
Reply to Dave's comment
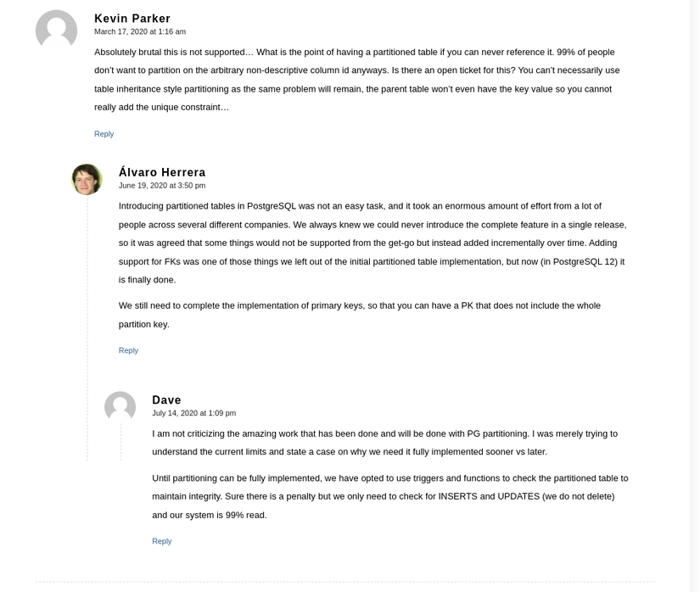(x=161, y=541)
